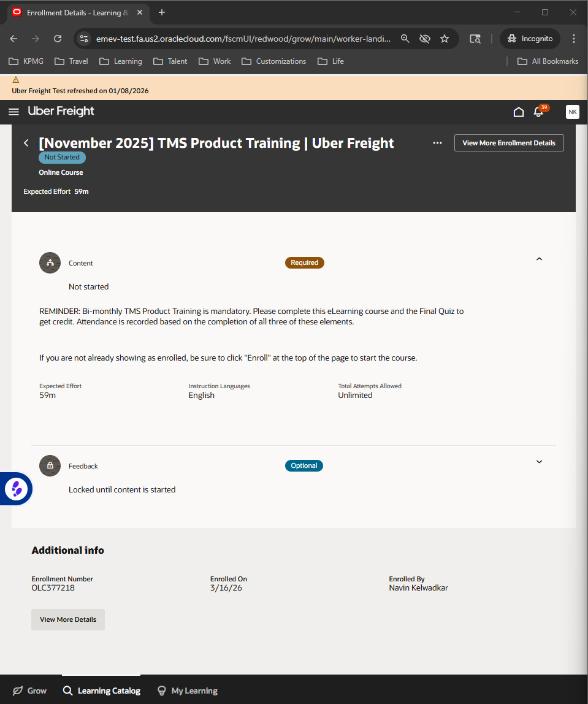
Task: Click the Required badge
Action: pos(304,262)
